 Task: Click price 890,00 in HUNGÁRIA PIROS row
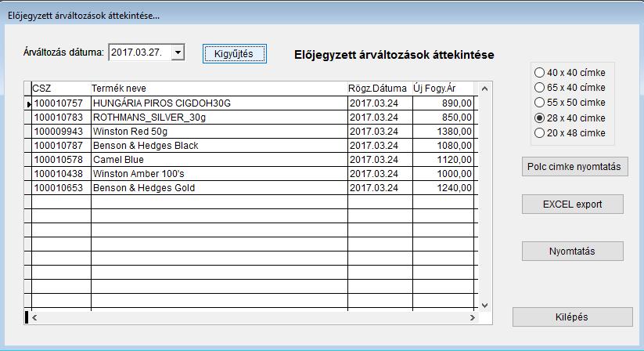pyautogui.click(x=443, y=103)
